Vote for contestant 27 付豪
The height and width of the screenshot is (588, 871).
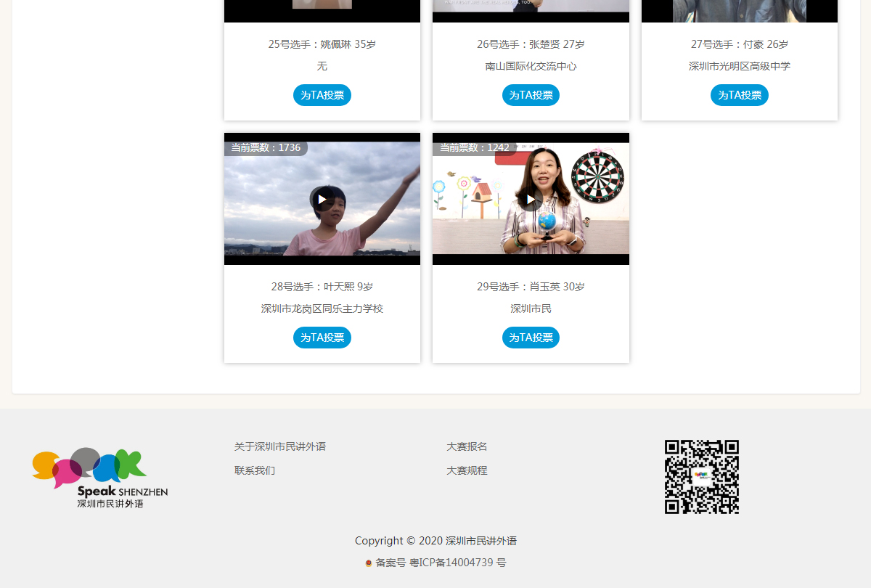coord(740,95)
